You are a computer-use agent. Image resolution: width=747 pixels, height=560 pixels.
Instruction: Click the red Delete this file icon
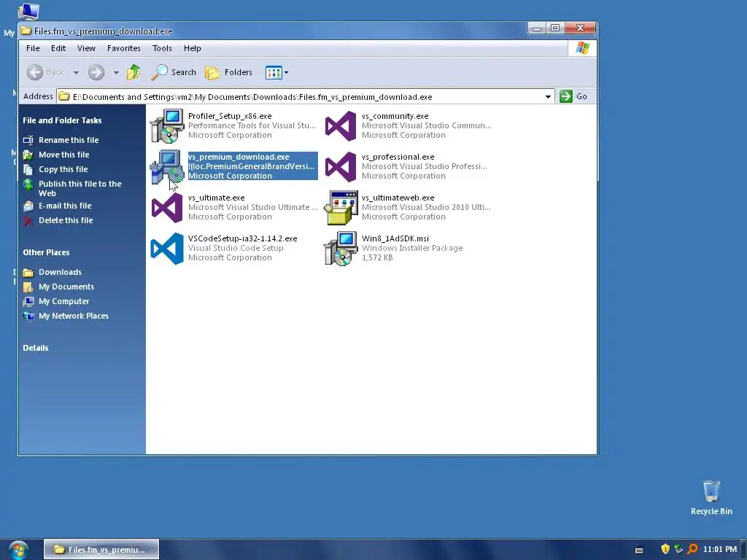coord(28,221)
